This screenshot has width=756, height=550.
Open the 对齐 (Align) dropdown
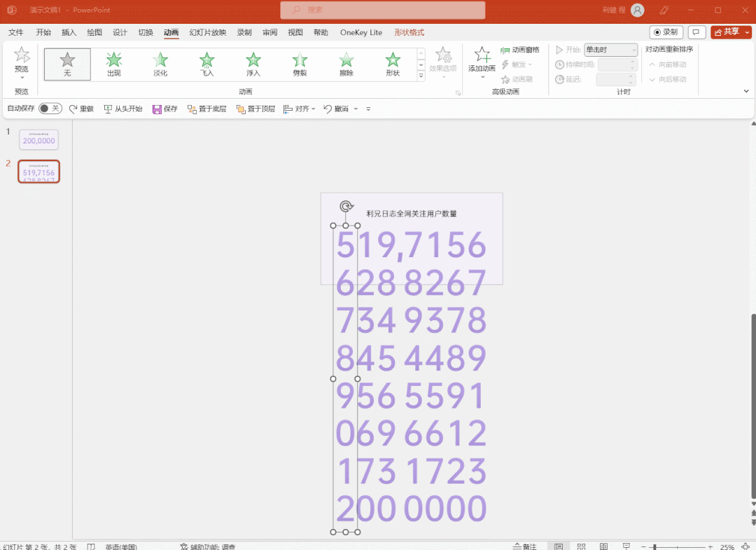[300, 109]
